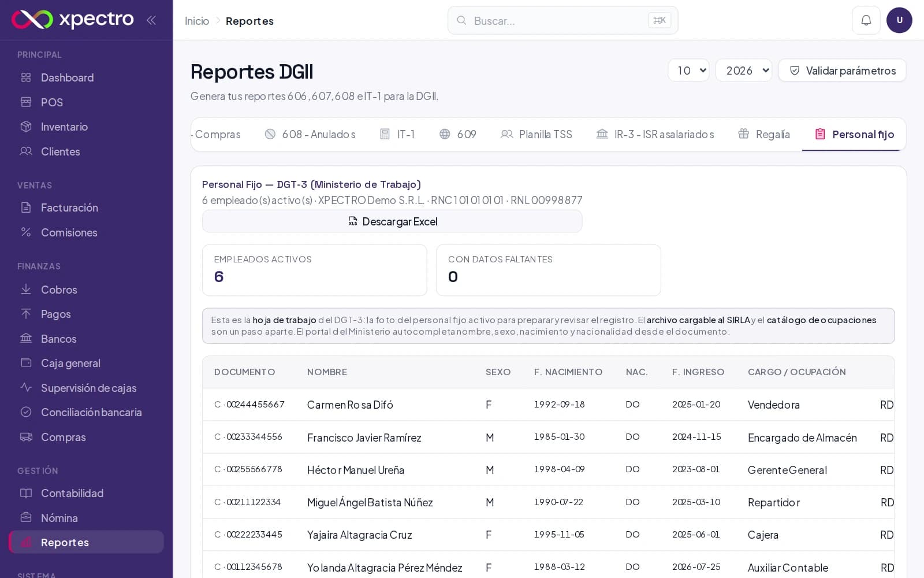The image size is (924, 578).
Task: Click the Dashboard icon in sidebar
Action: tap(26, 77)
